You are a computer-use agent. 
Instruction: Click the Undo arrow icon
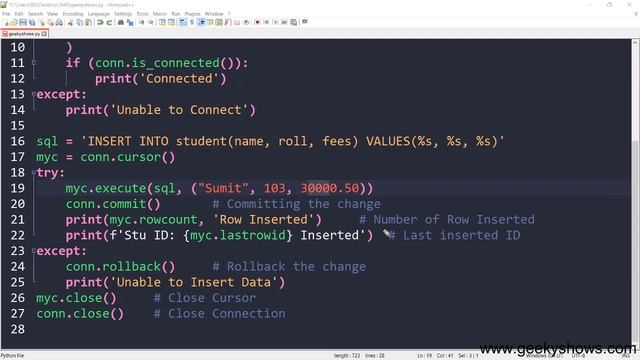100,22
